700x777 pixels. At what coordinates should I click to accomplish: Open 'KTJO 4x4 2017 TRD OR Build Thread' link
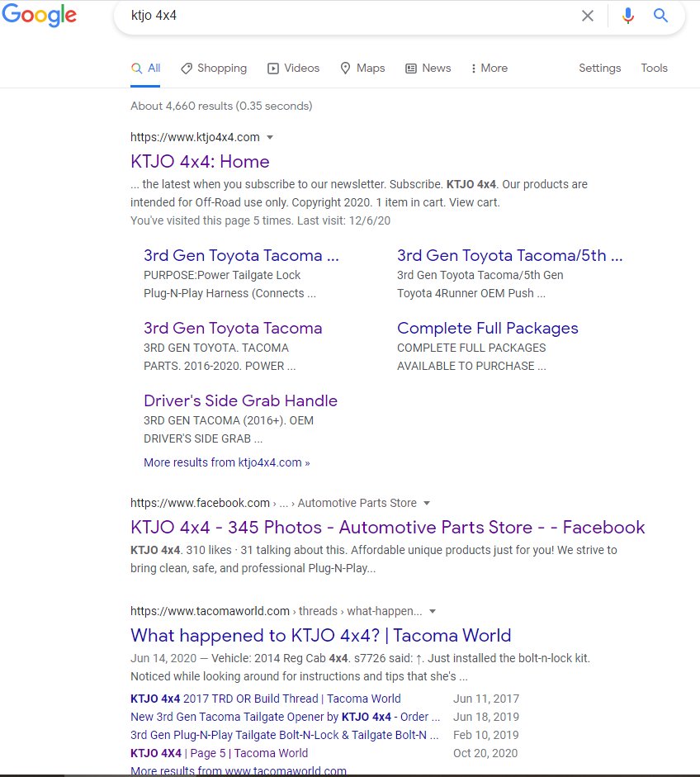coord(266,699)
